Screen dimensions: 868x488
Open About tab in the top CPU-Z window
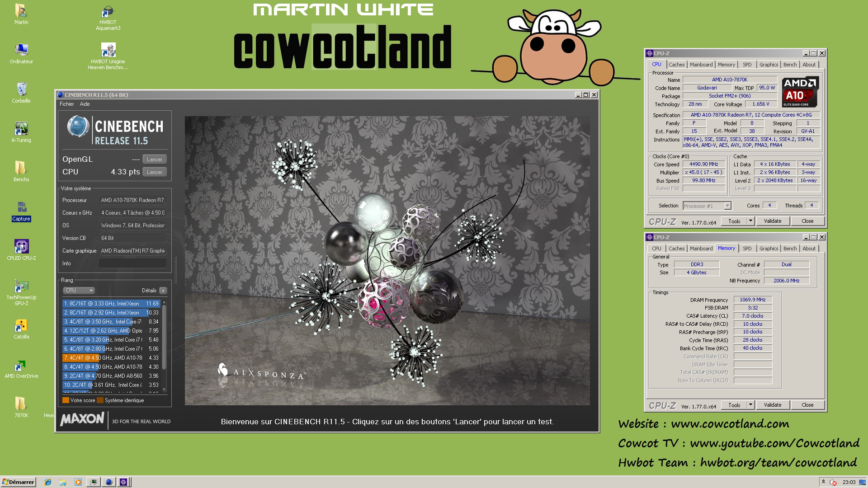[x=809, y=65]
